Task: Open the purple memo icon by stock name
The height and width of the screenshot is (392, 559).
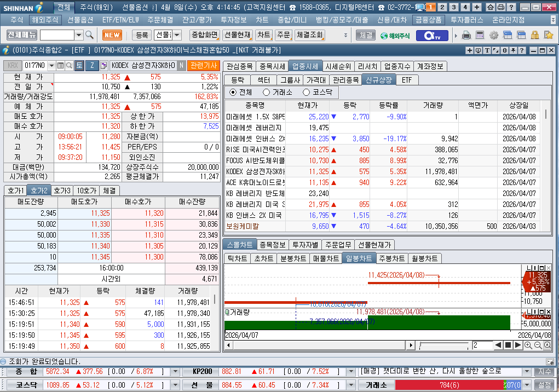Action: coord(103,65)
